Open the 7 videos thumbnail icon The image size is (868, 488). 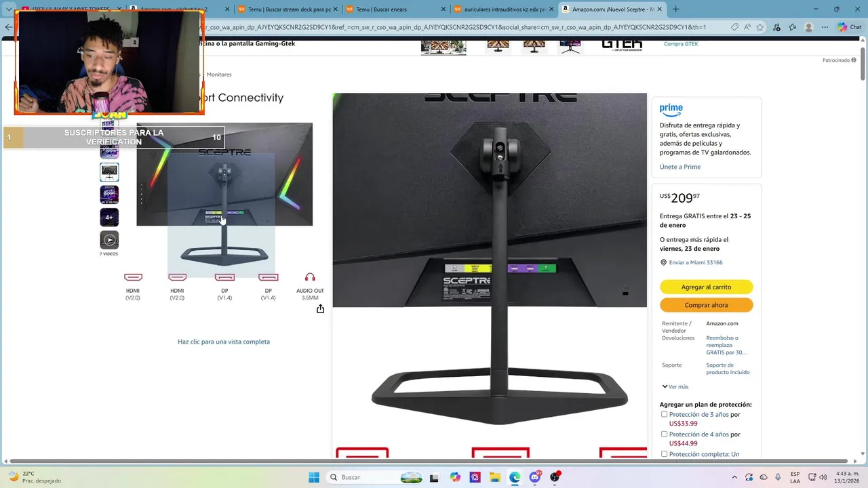tap(109, 240)
